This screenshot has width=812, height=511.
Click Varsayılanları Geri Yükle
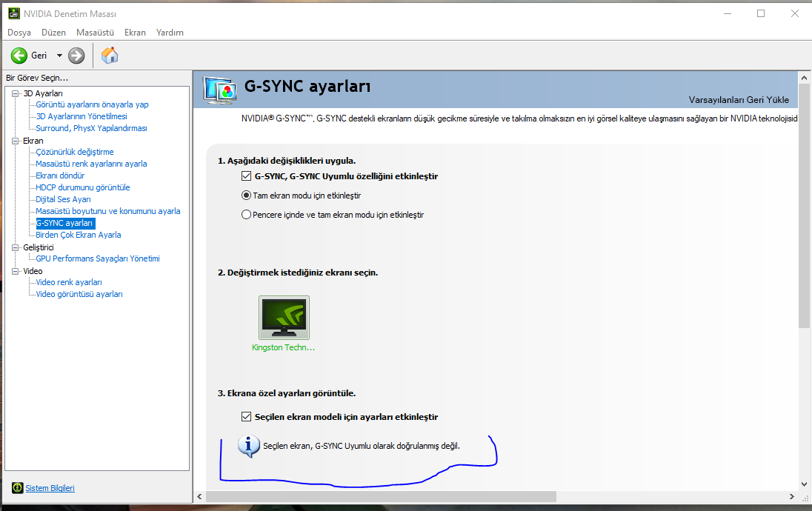[x=739, y=100]
